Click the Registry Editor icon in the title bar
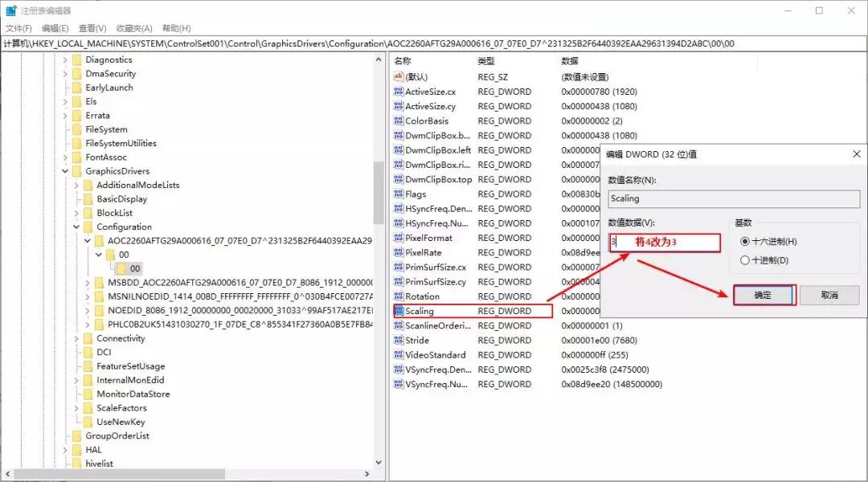The image size is (868, 482). (x=10, y=10)
